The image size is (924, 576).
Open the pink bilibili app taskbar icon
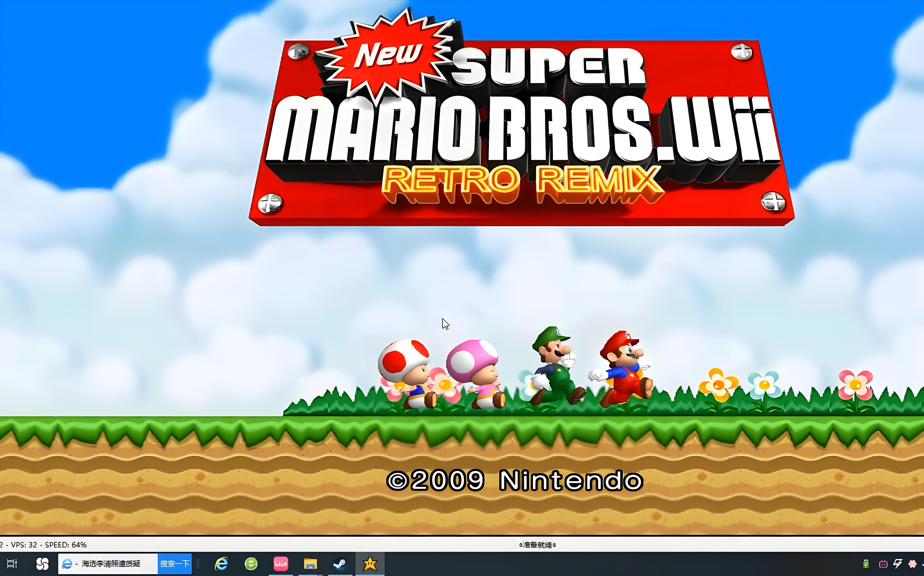(281, 564)
